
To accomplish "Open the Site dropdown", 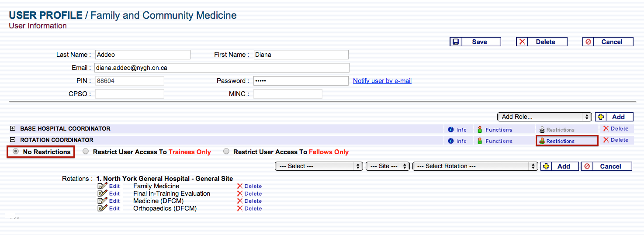I will point(388,166).
